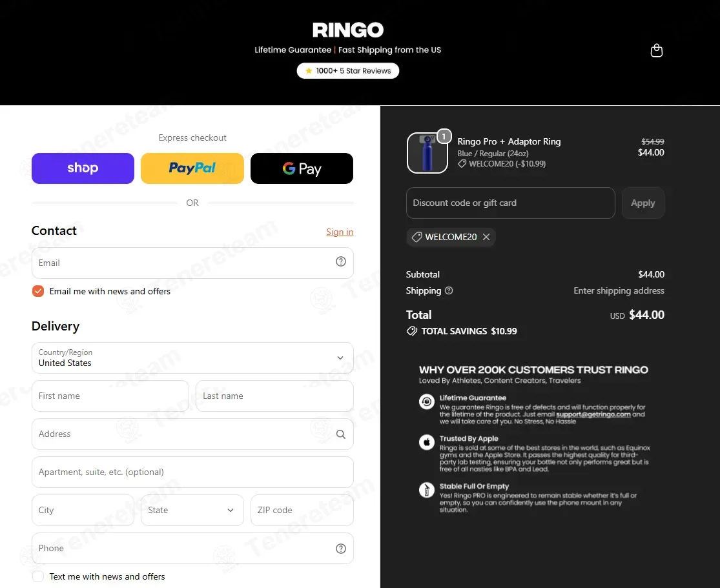Screen dimensions: 720x588
Task: Focus the Discount code or gift card field
Action: [x=511, y=203]
